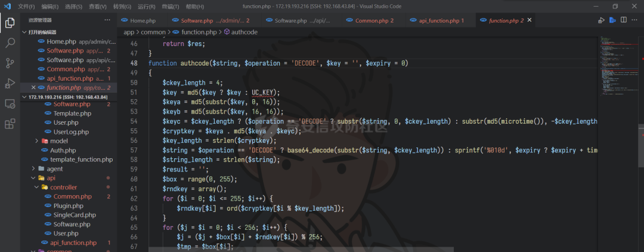Open the 转到(G) menu
Image resolution: width=644 pixels, height=252 pixels.
coord(122,7)
